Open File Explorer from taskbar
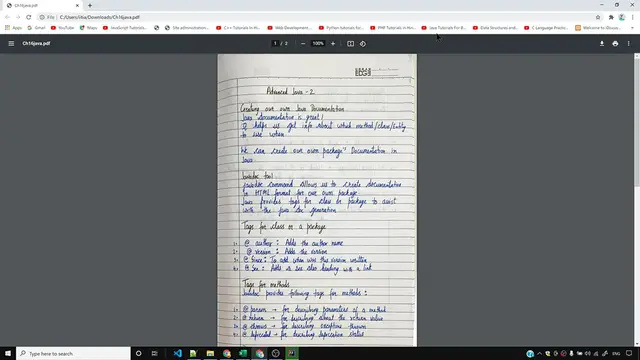This screenshot has width=640, height=360. tap(210, 353)
